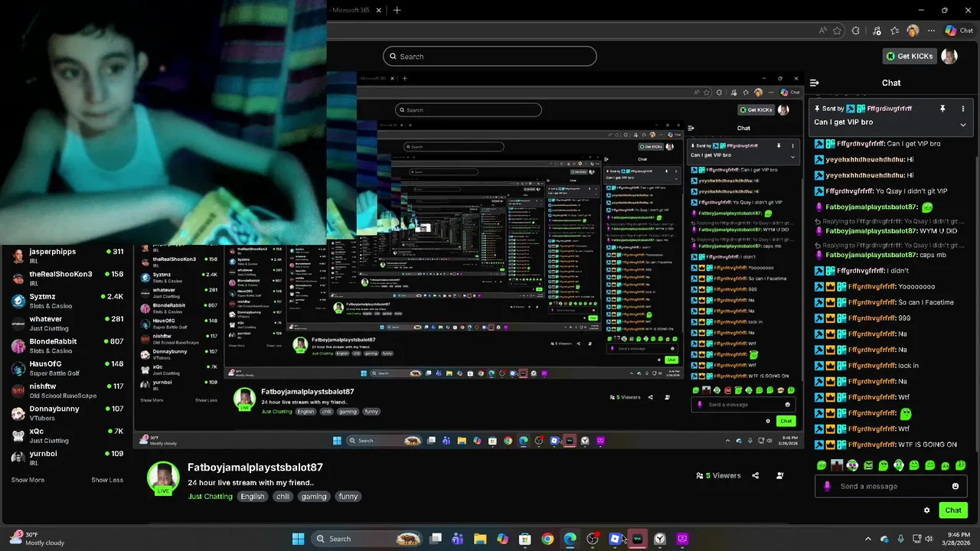Open the Edge Extensions puzzle icon
Viewport: 980px width, 551px height.
click(856, 31)
